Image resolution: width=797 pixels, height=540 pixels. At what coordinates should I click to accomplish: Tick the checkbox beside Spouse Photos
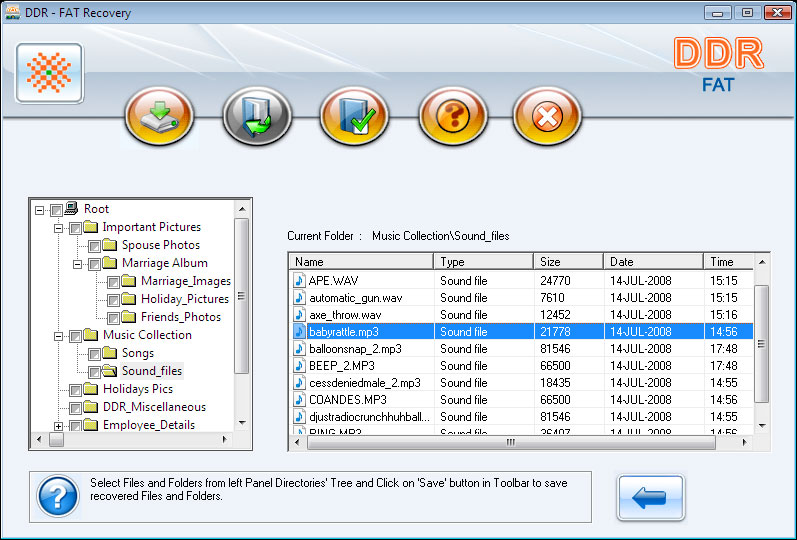94,245
